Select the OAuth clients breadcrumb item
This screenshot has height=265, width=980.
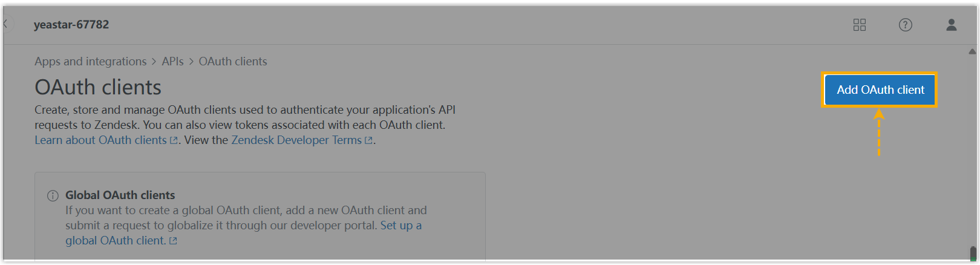tap(233, 61)
